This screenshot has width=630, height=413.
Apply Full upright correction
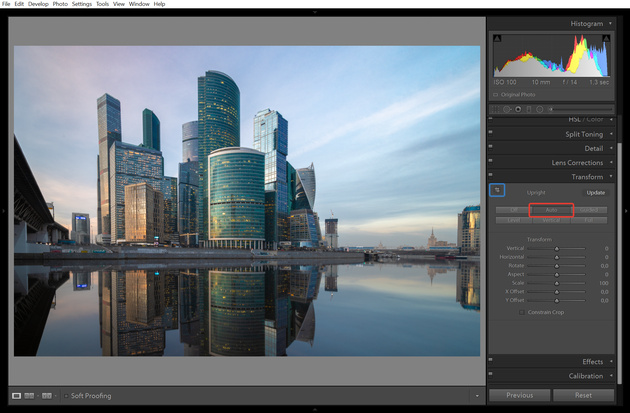[x=589, y=220]
